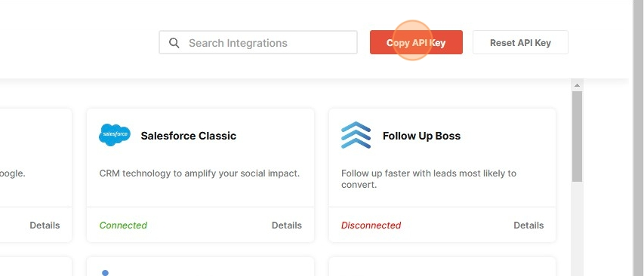The height and width of the screenshot is (276, 644).
Task: Click the Follow Up Boss chevrons logo
Action: pos(356,135)
